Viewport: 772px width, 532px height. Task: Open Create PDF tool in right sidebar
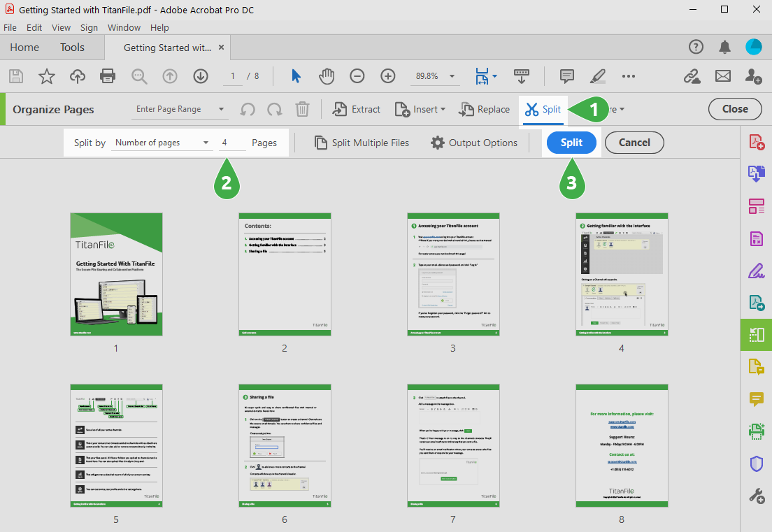(x=756, y=142)
